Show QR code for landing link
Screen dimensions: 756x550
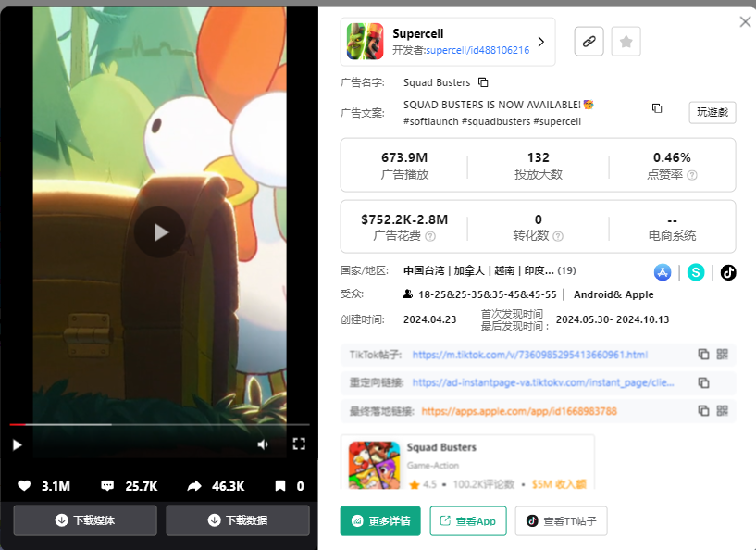[723, 410]
